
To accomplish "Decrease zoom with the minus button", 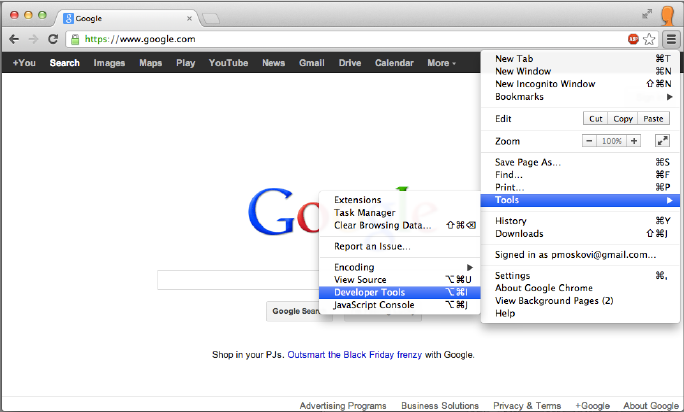I will click(x=589, y=141).
